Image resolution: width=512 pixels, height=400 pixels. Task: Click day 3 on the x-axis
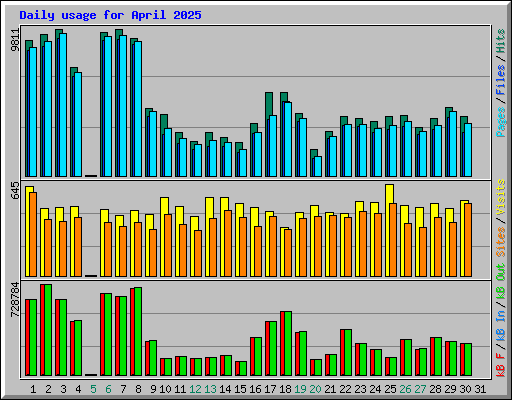pos(63,389)
